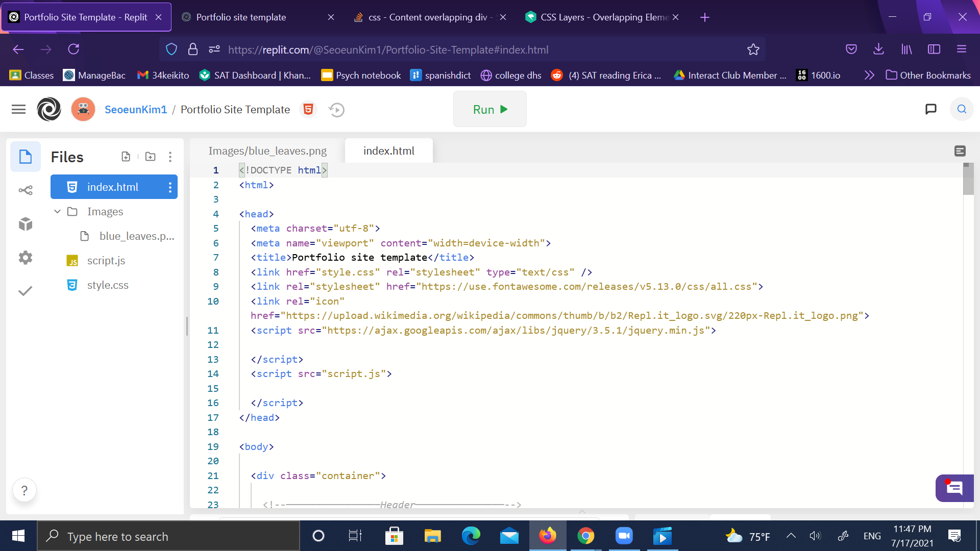
Task: Toggle the hamburger navigation menu
Action: (x=18, y=109)
